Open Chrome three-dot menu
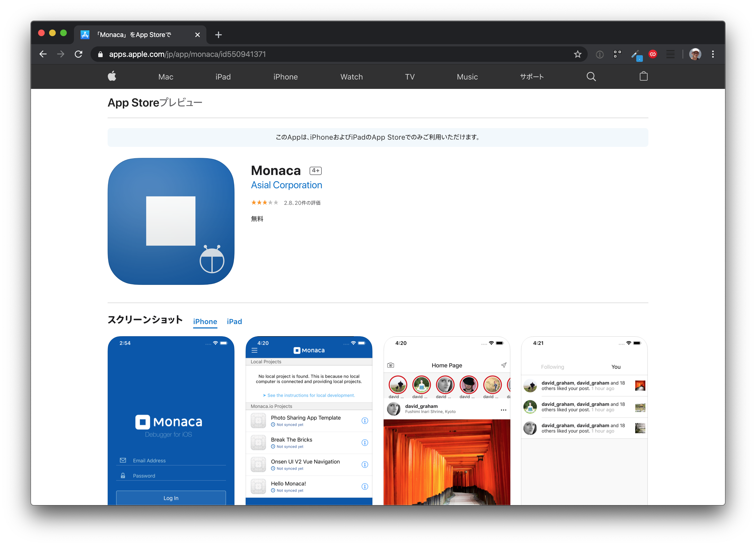The image size is (756, 546). 713,54
